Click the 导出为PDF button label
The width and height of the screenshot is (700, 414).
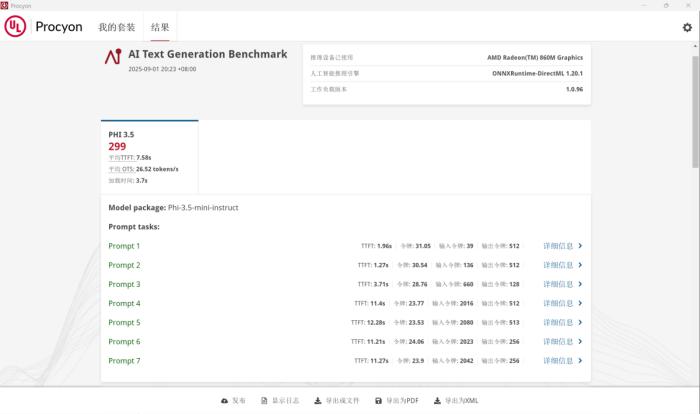click(402, 401)
